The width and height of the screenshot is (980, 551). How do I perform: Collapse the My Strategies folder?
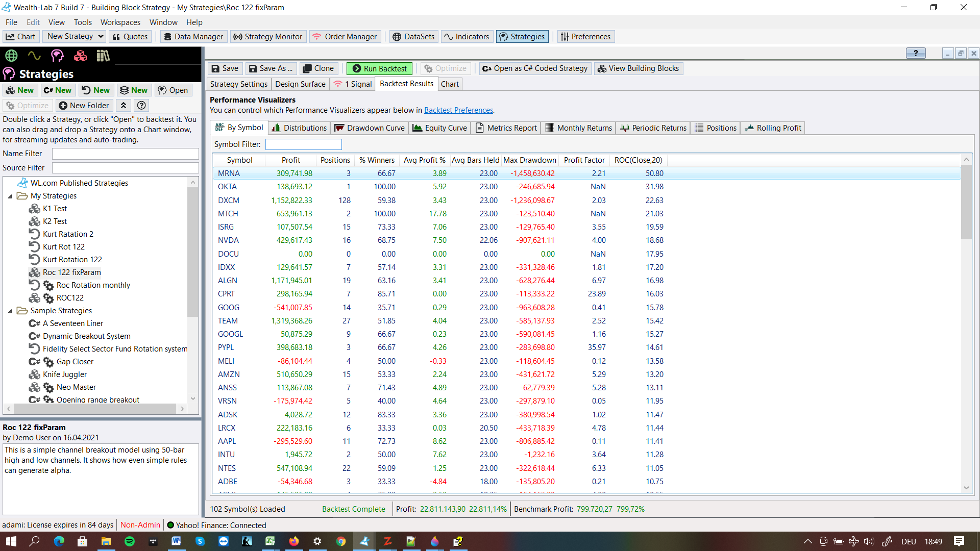pyautogui.click(x=10, y=196)
